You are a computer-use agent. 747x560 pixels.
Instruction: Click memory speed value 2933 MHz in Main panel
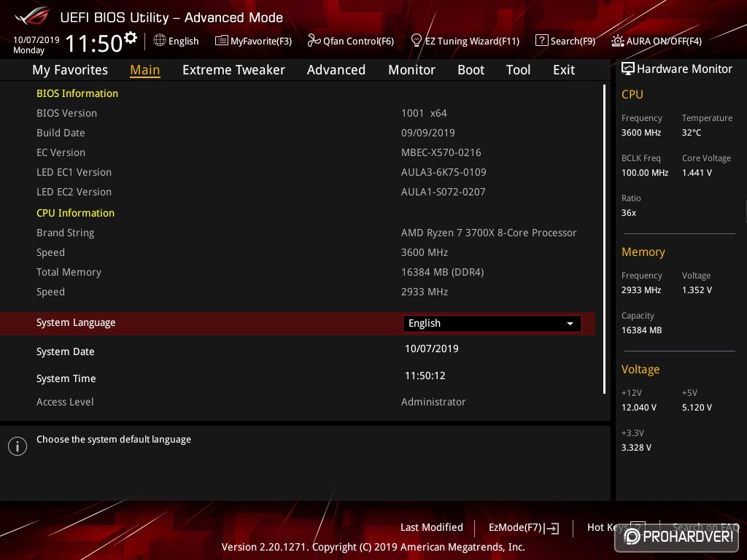coord(425,292)
